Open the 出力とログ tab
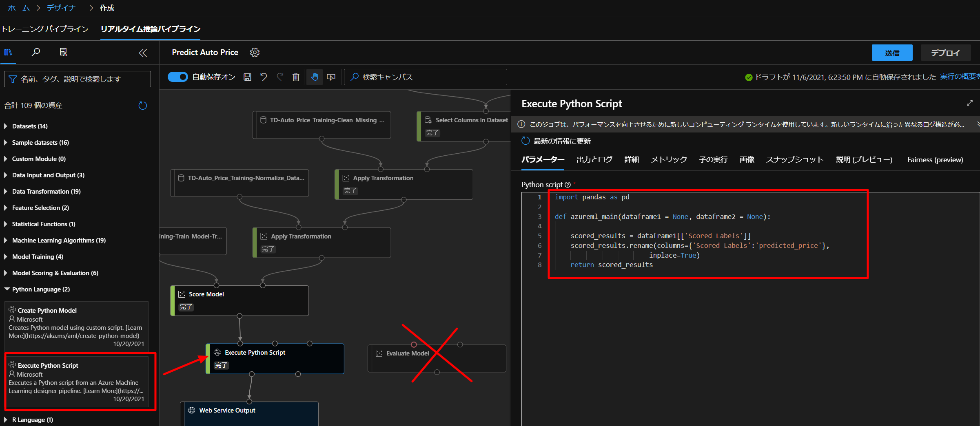Image resolution: width=980 pixels, height=426 pixels. (594, 160)
